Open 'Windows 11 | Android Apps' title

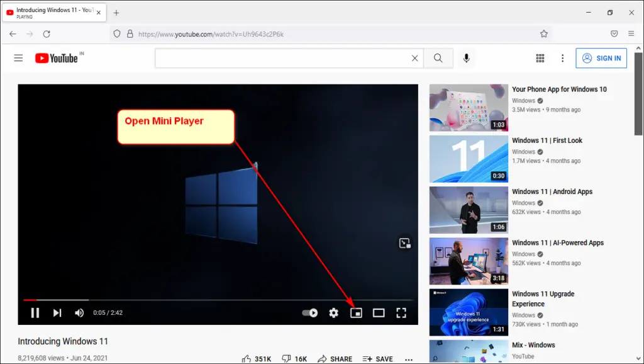(552, 191)
